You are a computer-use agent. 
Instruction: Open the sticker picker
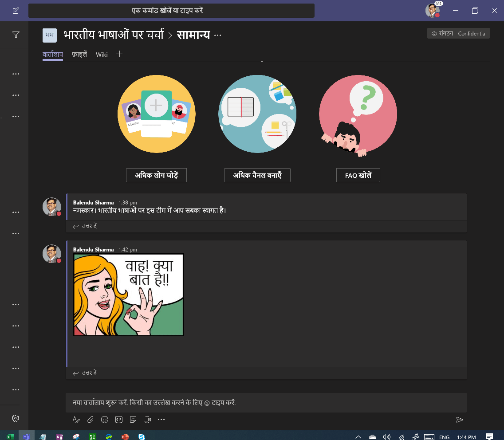pyautogui.click(x=133, y=419)
